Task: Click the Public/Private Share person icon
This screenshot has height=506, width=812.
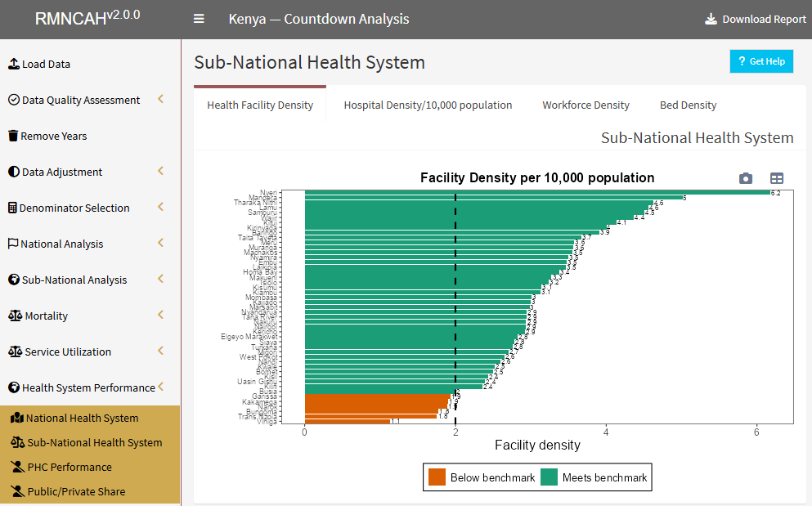Action: [18, 491]
